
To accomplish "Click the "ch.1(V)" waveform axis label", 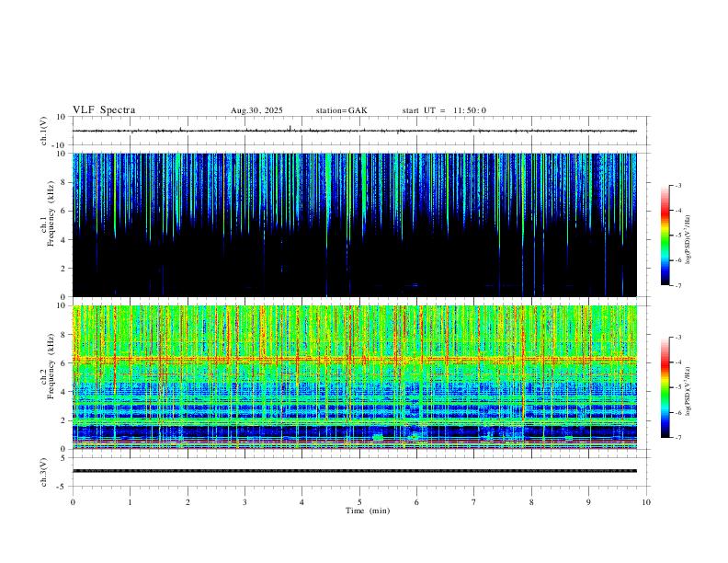I will pos(44,131).
